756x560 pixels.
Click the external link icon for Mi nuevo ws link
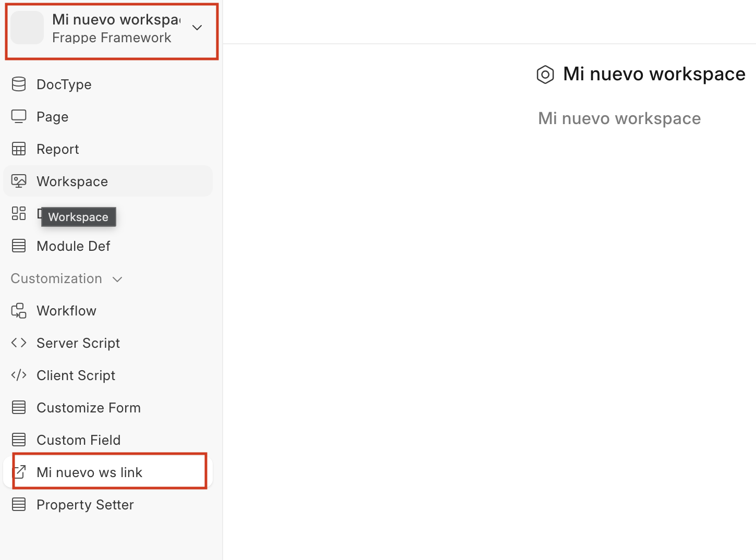[19, 472]
